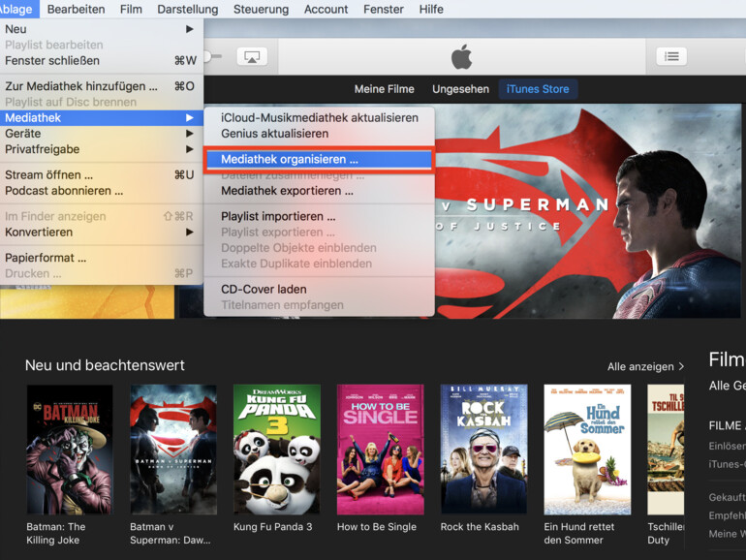Click the Batman: The Killing Joke title

click(56, 533)
